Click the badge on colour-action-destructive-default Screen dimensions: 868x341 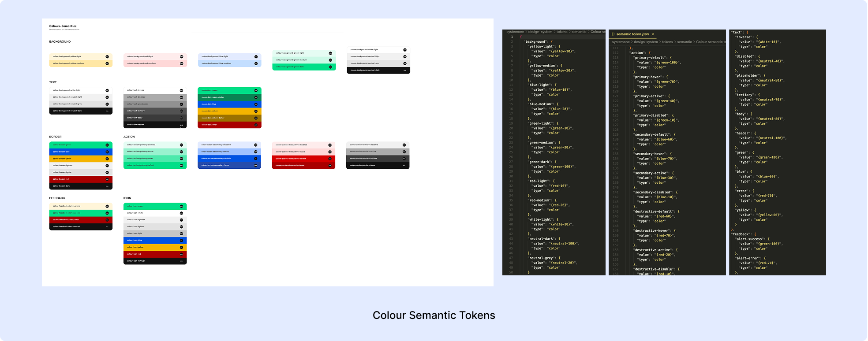(330, 159)
